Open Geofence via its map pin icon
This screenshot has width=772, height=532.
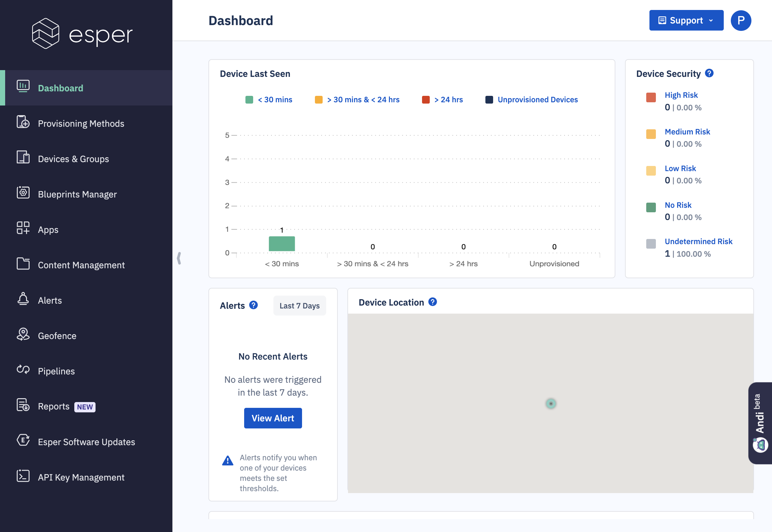click(x=23, y=334)
